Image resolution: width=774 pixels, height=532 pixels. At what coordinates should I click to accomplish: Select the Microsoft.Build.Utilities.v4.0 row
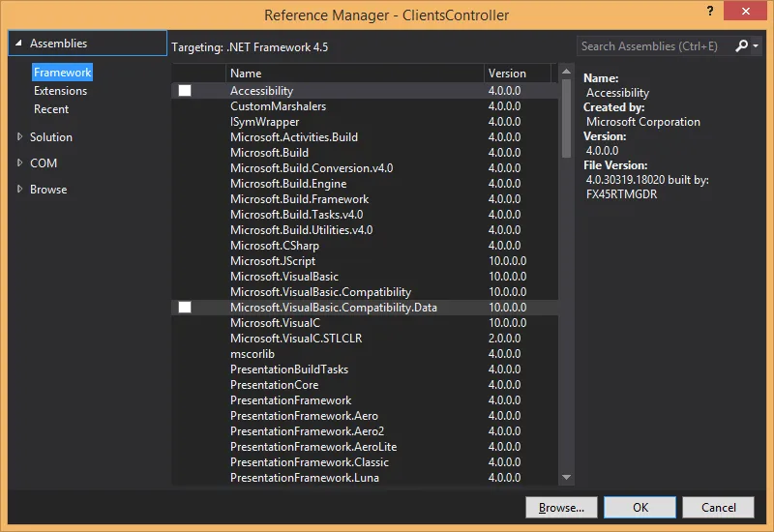pos(365,230)
